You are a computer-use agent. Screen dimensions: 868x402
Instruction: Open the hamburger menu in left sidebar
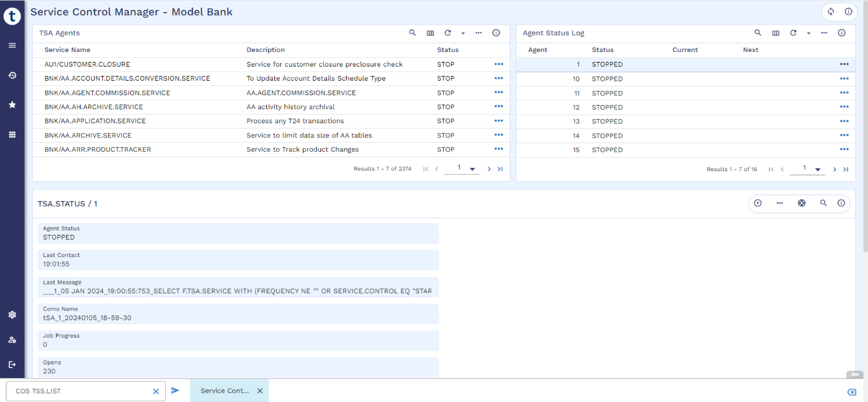12,46
